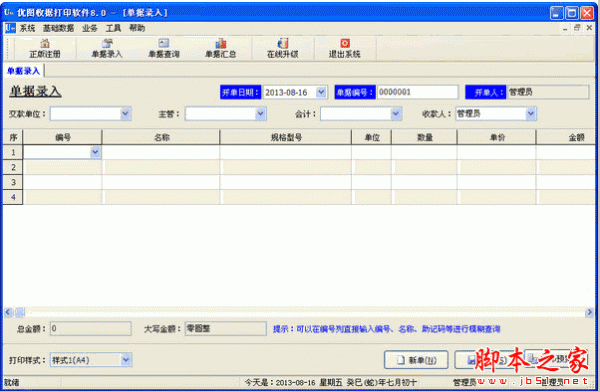Viewport: 600px width, 392px height.
Task: Click the 单位 column header
Action: [x=372, y=137]
